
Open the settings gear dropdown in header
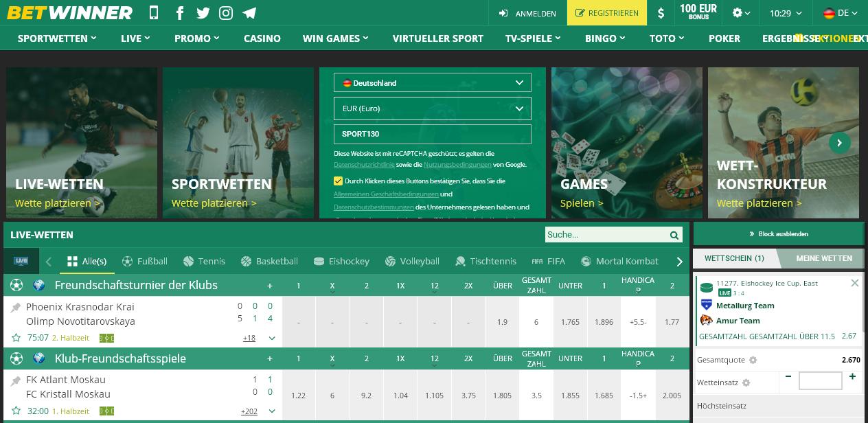741,13
